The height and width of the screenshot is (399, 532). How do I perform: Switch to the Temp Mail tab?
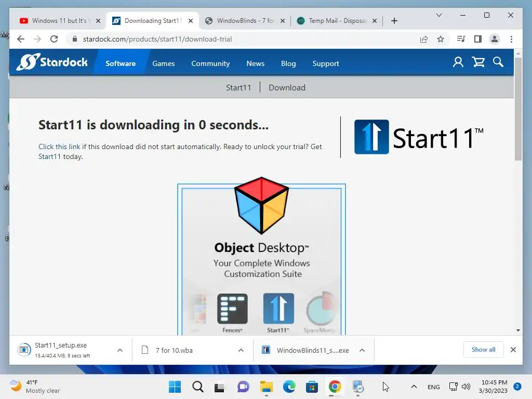[336, 21]
